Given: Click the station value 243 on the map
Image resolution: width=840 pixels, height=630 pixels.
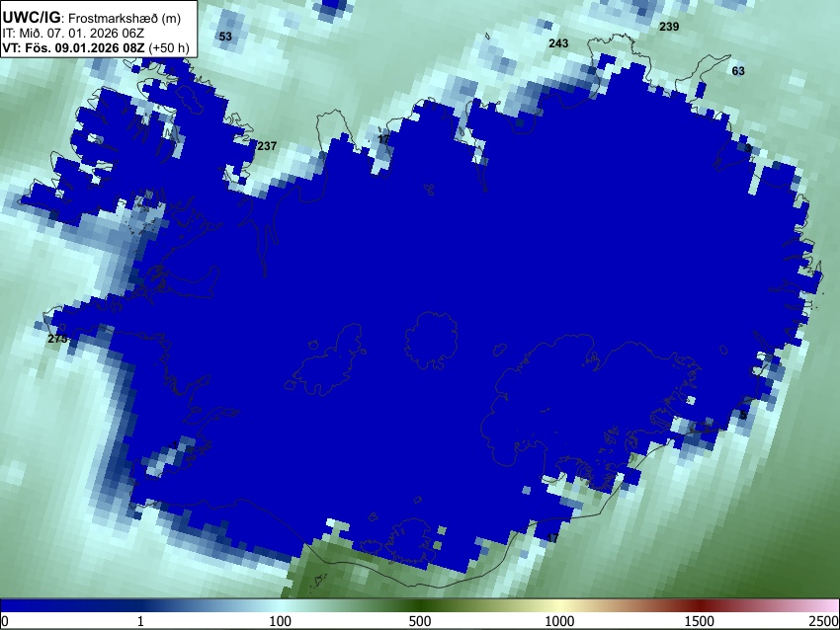Looking at the screenshot, I should coord(558,43).
